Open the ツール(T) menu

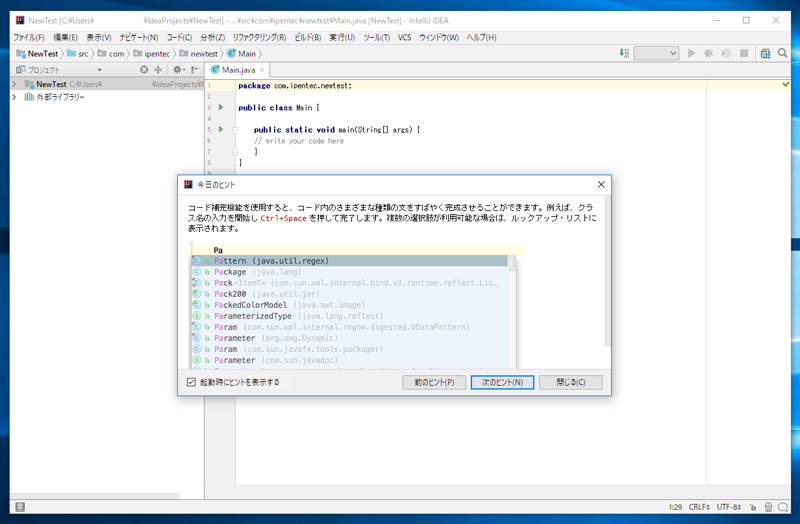377,37
